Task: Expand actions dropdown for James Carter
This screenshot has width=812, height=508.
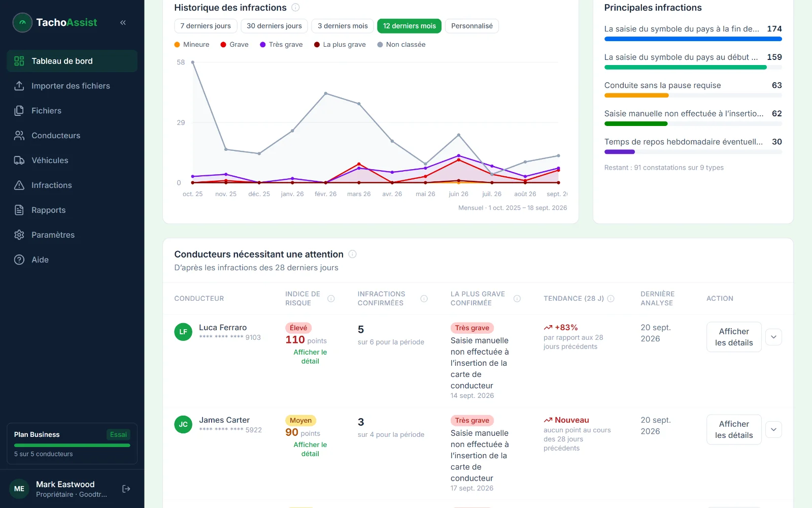Action: (x=773, y=429)
